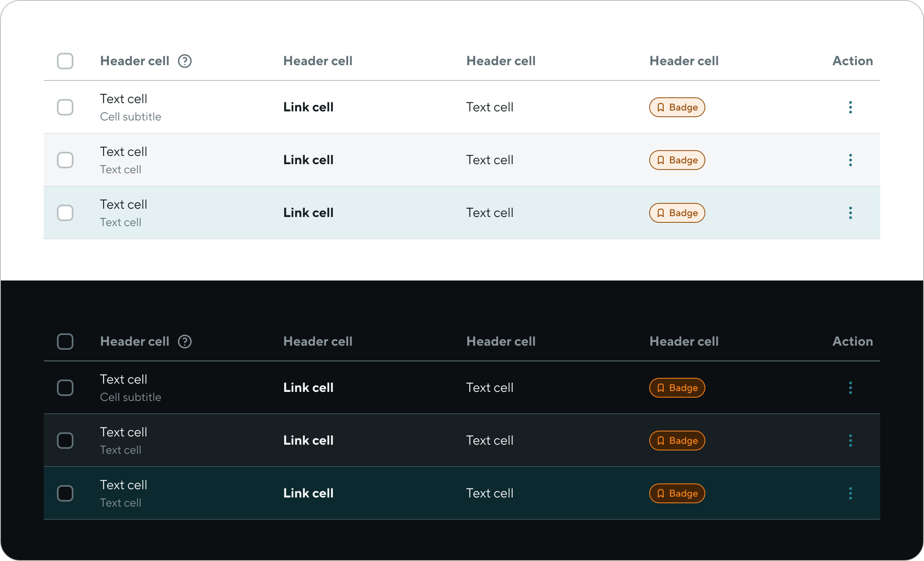Image resolution: width=924 pixels, height=561 pixels.
Task: Open Link cell in the dark teal row
Action: click(x=309, y=493)
